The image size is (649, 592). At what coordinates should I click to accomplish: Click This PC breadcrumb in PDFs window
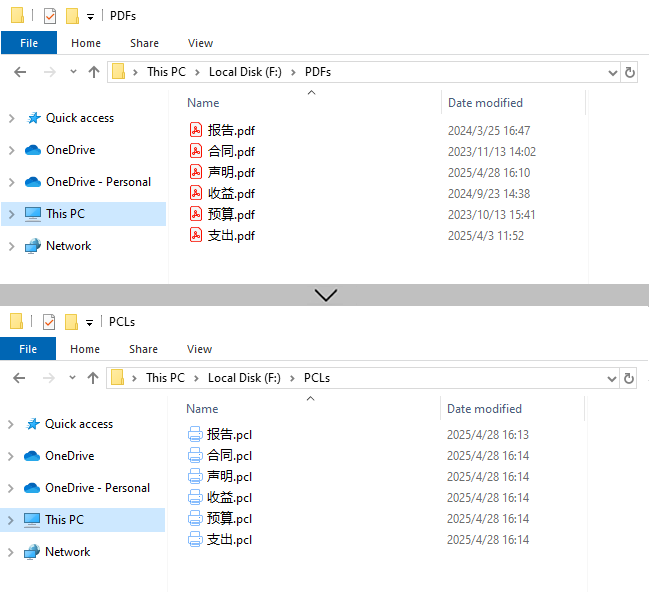tap(166, 72)
